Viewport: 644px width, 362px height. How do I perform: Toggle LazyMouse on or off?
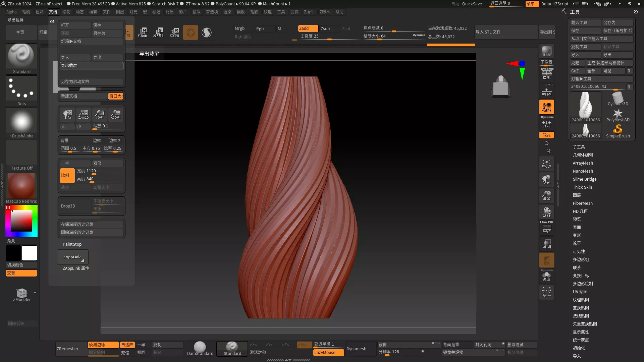(x=329, y=352)
